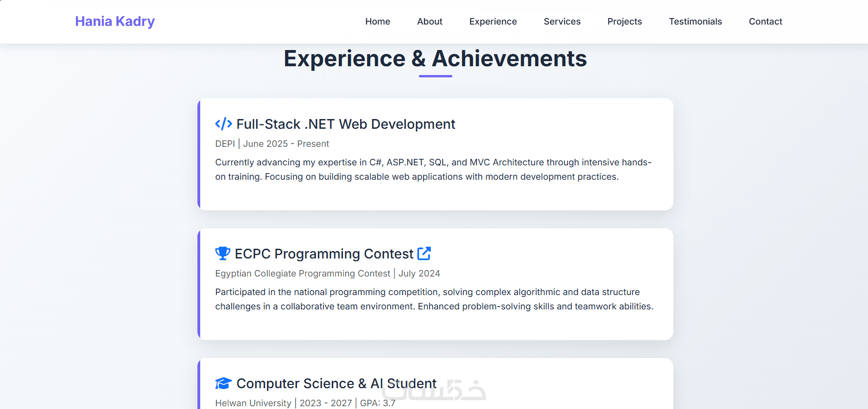Select Experience in the navigation bar
The height and width of the screenshot is (409, 868).
493,21
